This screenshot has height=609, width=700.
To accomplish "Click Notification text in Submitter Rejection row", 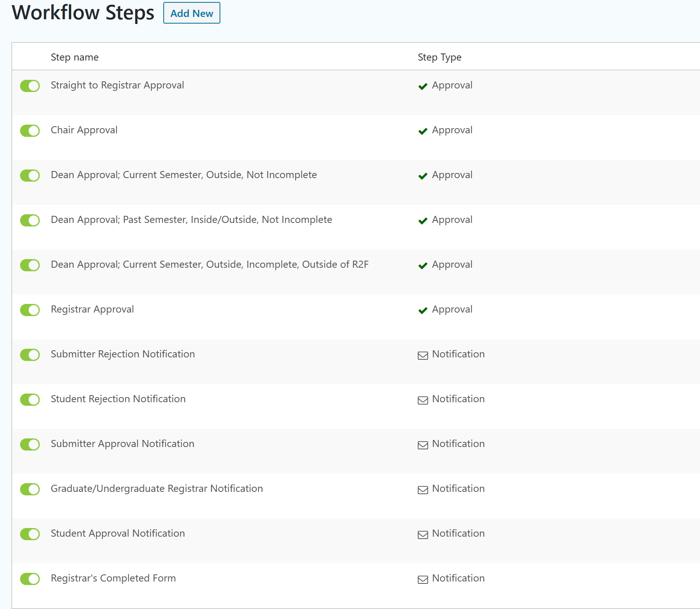I will (x=458, y=354).
